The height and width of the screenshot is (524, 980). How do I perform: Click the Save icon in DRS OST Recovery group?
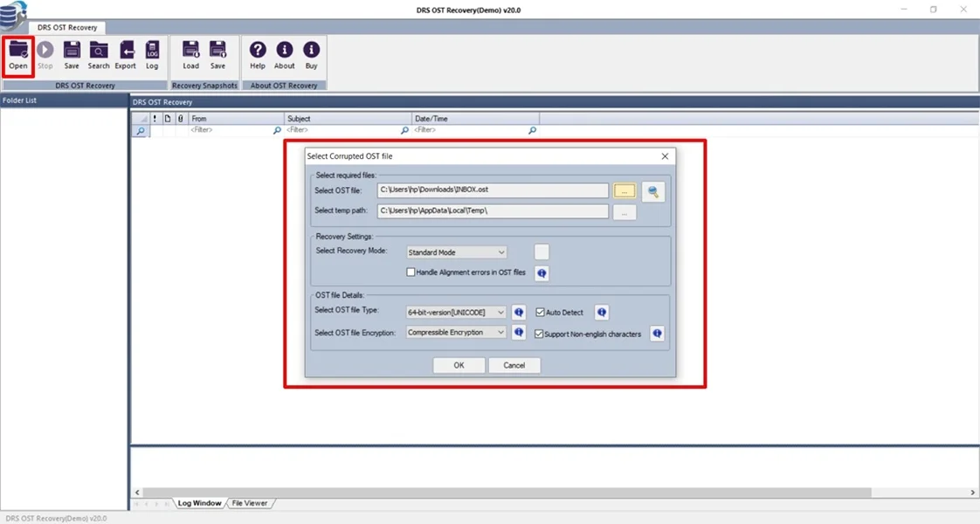point(72,56)
